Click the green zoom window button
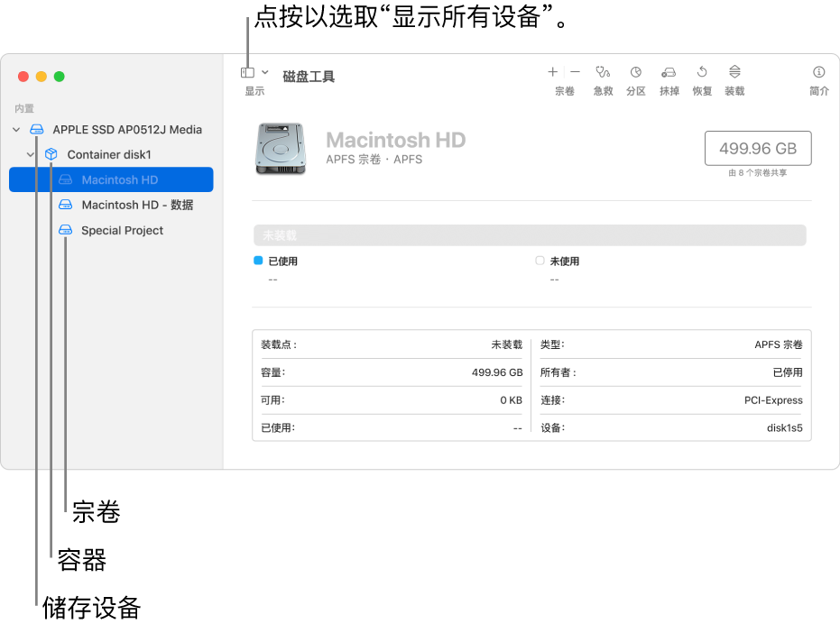This screenshot has height=624, width=840. [x=60, y=77]
